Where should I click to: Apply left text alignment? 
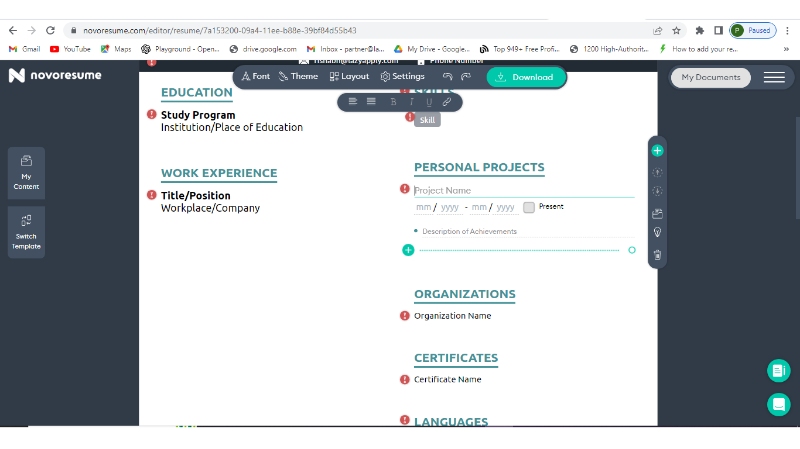click(x=353, y=102)
